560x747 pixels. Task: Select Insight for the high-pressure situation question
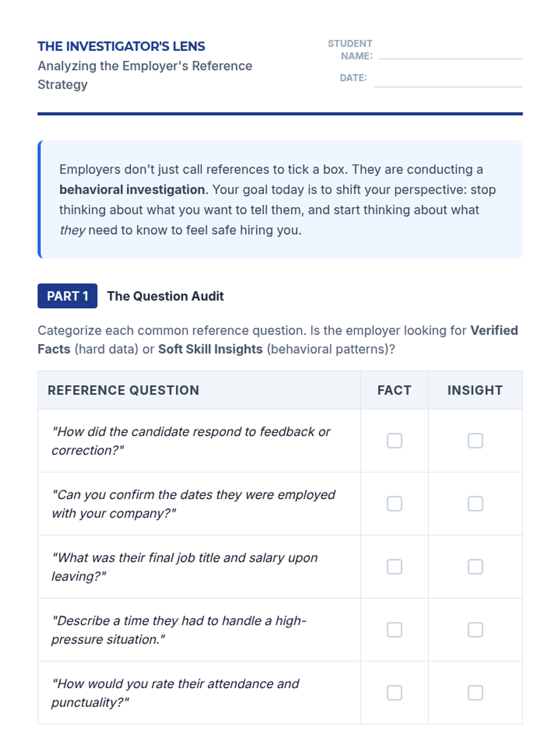475,630
